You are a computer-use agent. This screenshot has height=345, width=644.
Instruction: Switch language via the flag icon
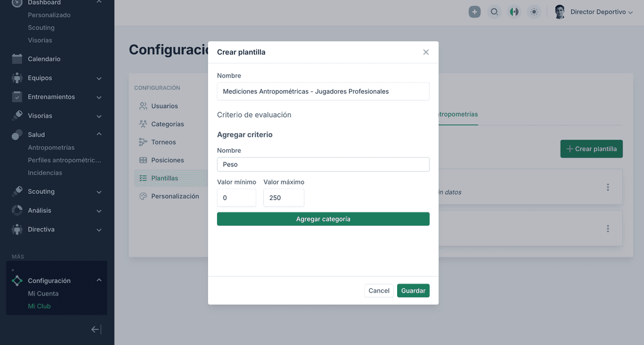514,11
